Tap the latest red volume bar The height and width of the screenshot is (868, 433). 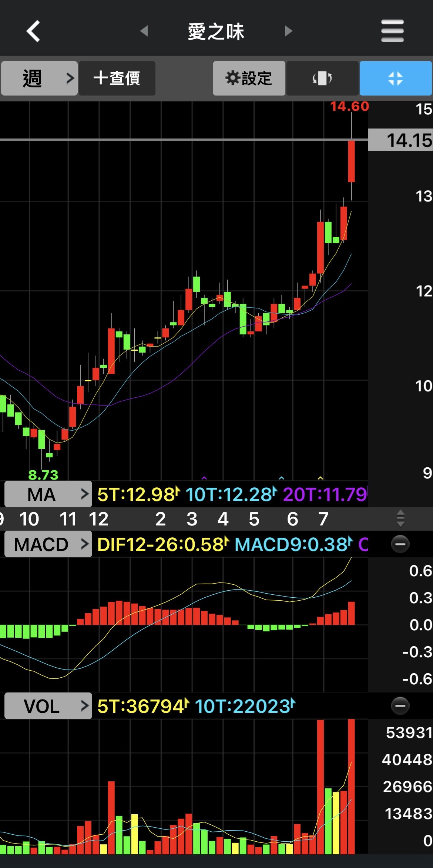click(351, 786)
